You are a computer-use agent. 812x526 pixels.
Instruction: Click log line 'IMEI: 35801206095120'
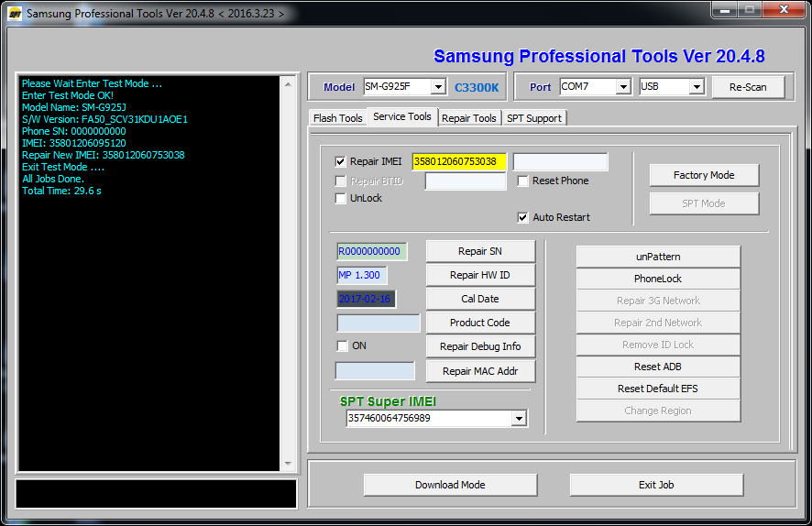point(73,143)
